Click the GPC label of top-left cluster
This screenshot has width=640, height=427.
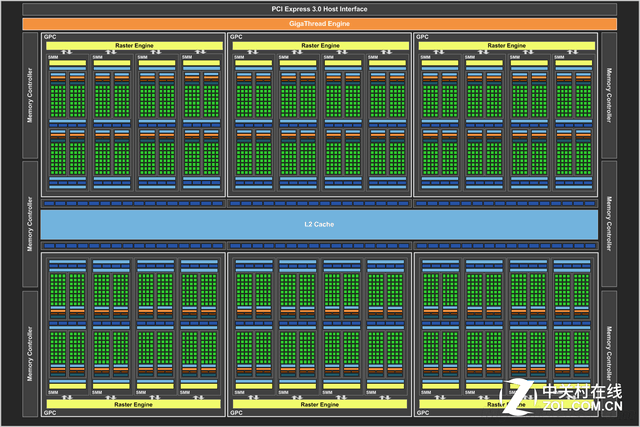[51, 37]
